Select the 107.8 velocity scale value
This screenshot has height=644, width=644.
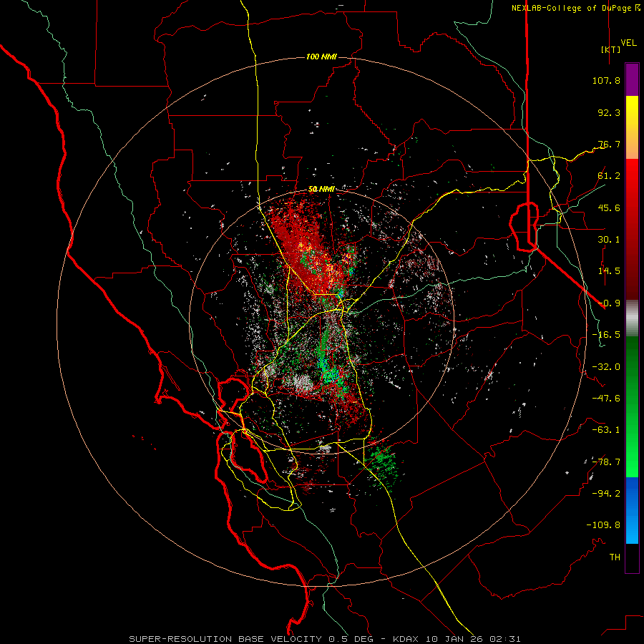[606, 80]
